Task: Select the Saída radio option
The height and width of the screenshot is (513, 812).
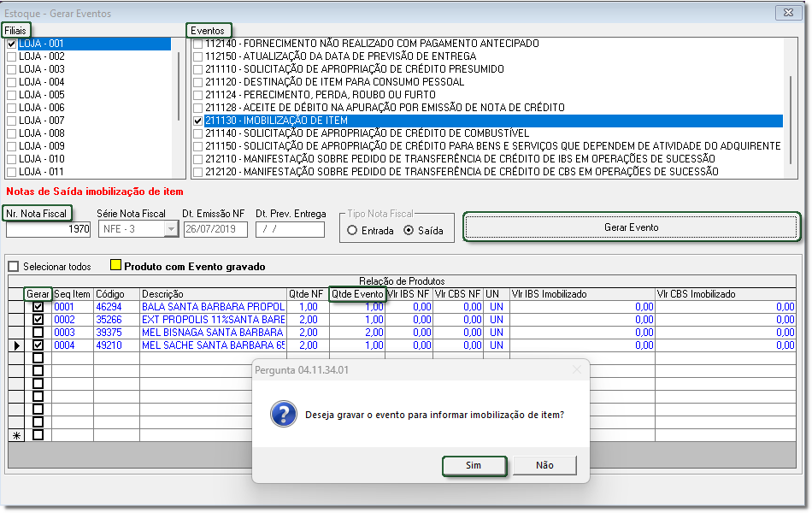Action: [409, 231]
